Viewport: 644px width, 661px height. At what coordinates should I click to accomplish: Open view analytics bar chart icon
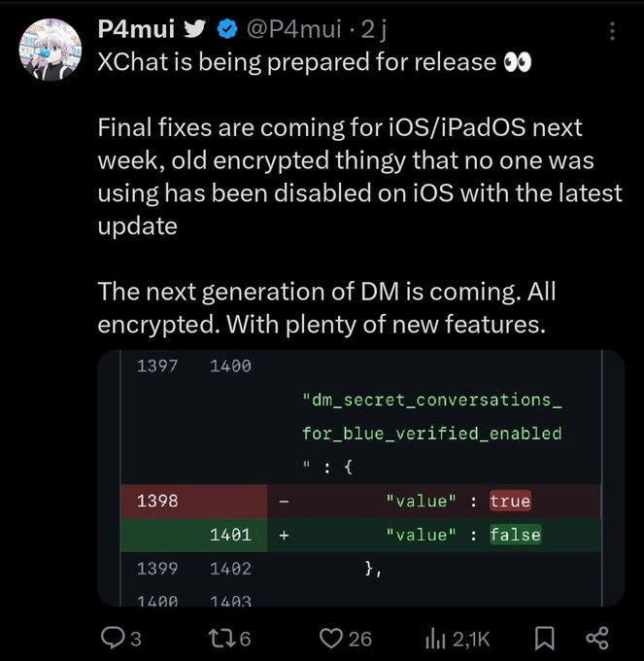point(435,639)
